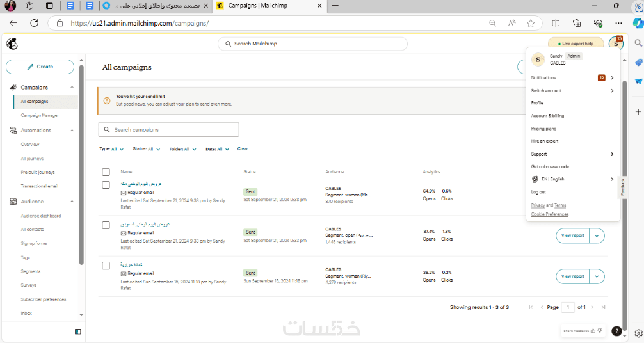Open a new browser tab
Viewport: 644px width, 343px height.
point(335,6)
